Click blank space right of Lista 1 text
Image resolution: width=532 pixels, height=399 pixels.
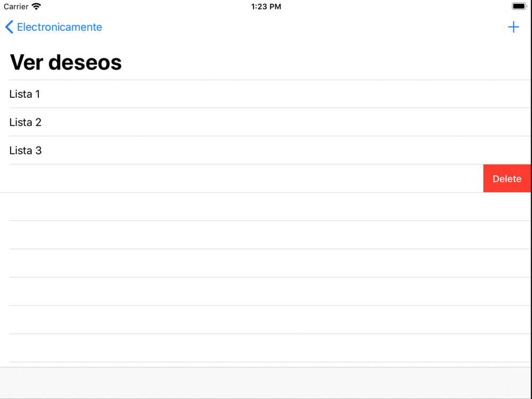(x=285, y=94)
